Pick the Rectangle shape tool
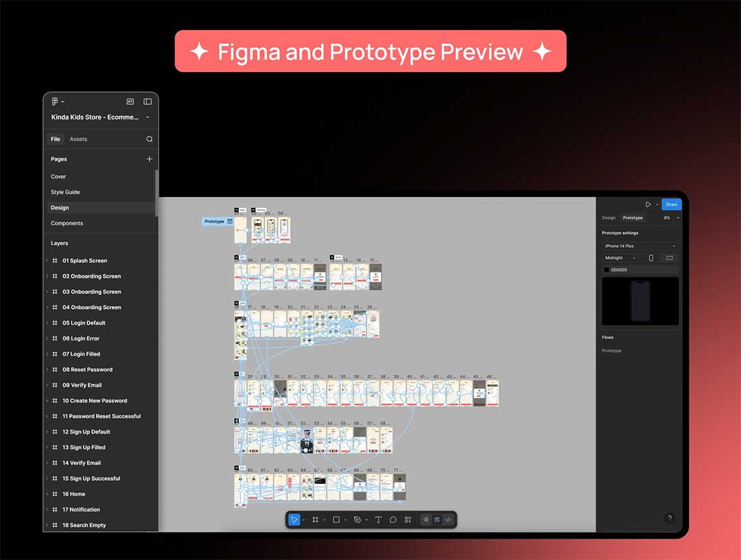The height and width of the screenshot is (560, 741). [x=336, y=520]
